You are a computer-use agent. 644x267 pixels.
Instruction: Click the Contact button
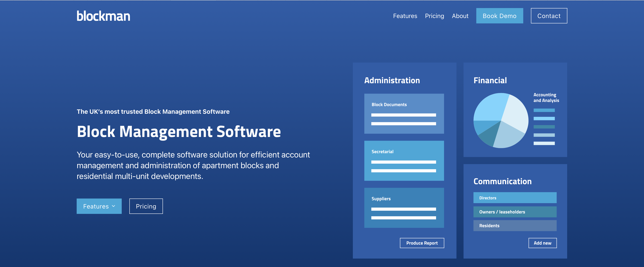click(x=549, y=16)
